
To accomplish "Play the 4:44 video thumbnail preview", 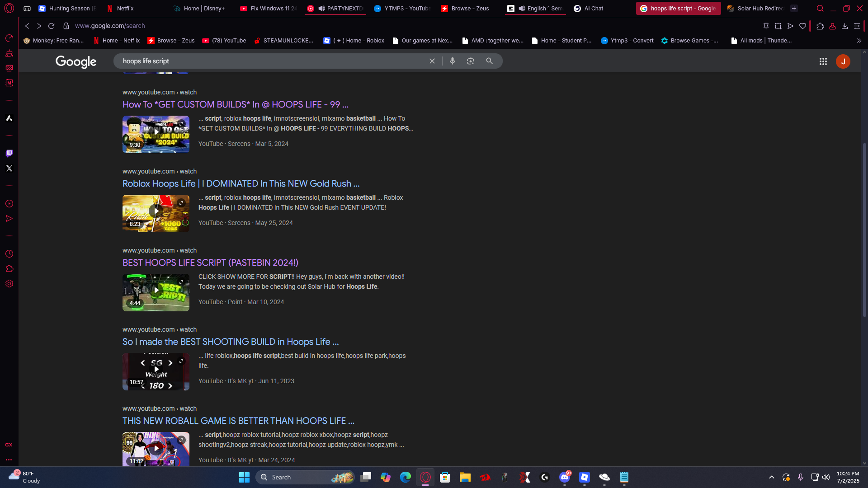I will tap(156, 292).
